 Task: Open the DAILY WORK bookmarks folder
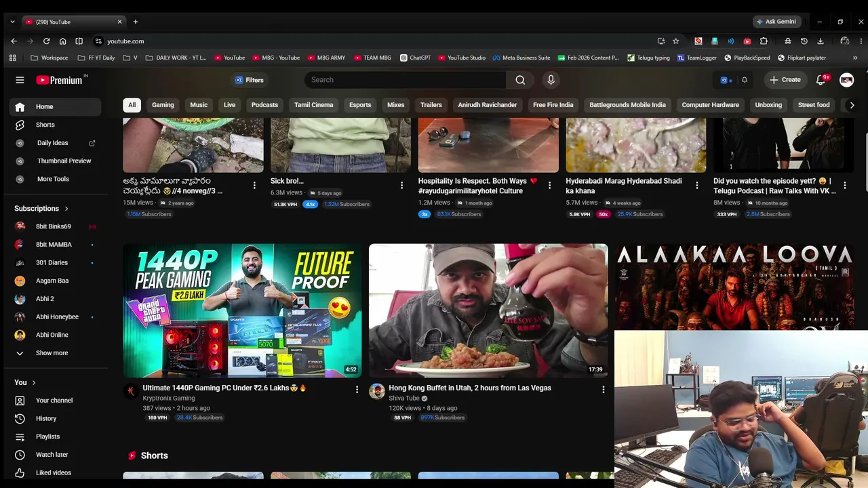176,58
